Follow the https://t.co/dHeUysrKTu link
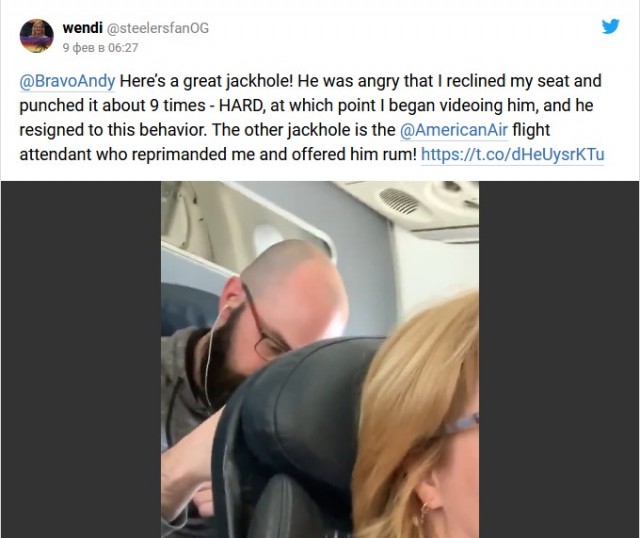The width and height of the screenshot is (640, 538). tap(512, 154)
